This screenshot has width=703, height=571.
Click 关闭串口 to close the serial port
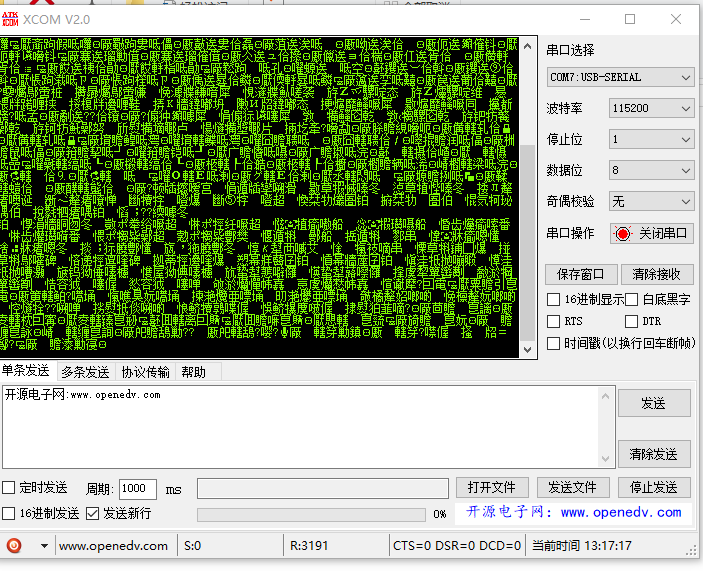652,234
